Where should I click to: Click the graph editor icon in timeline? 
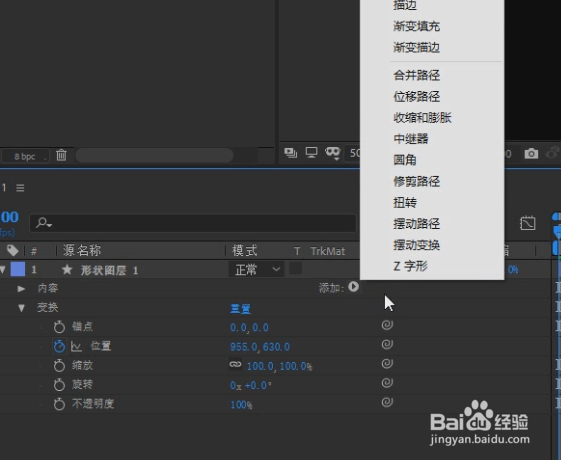click(527, 224)
